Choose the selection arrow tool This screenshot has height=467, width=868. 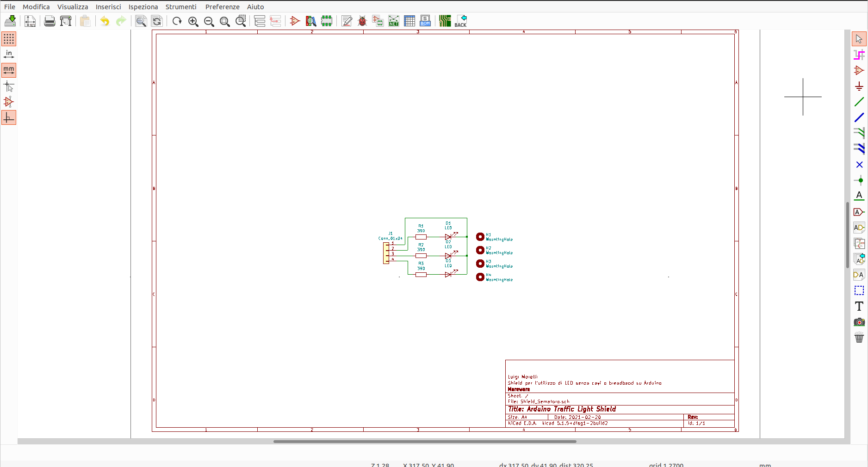click(859, 39)
